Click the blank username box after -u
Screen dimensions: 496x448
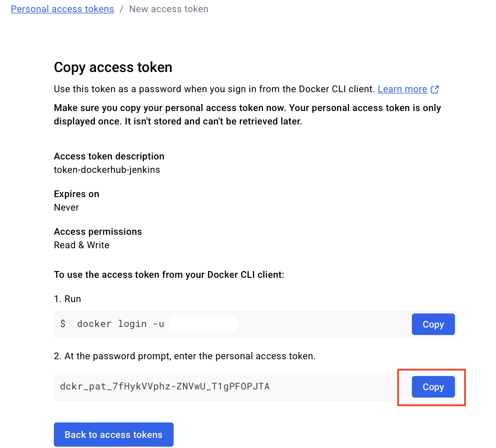204,324
